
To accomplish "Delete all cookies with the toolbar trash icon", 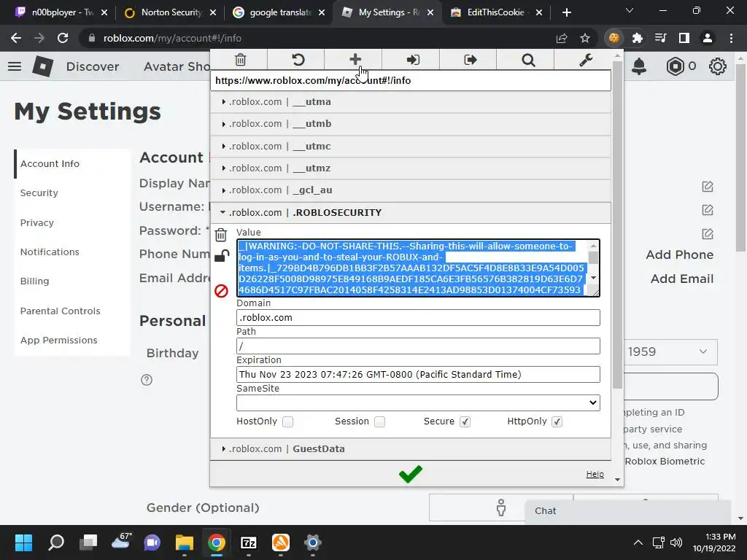I will point(240,60).
